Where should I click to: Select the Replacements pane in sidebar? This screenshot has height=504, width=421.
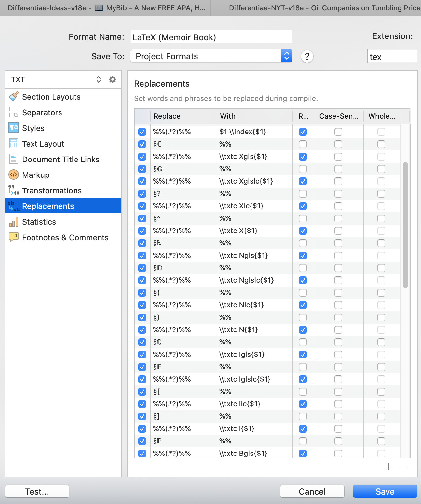48,206
